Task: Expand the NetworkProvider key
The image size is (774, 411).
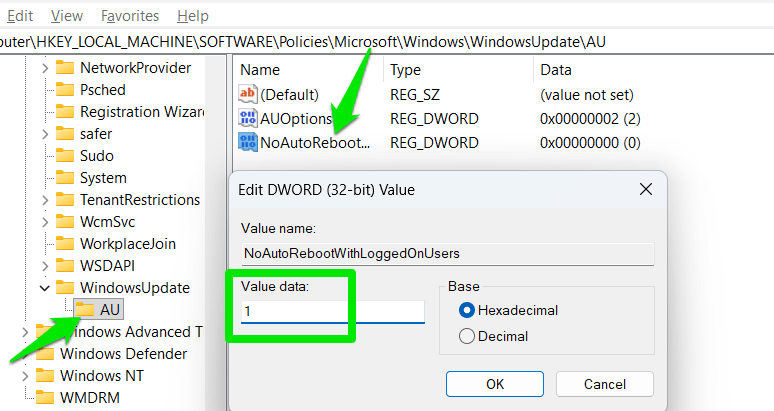Action: pos(45,68)
